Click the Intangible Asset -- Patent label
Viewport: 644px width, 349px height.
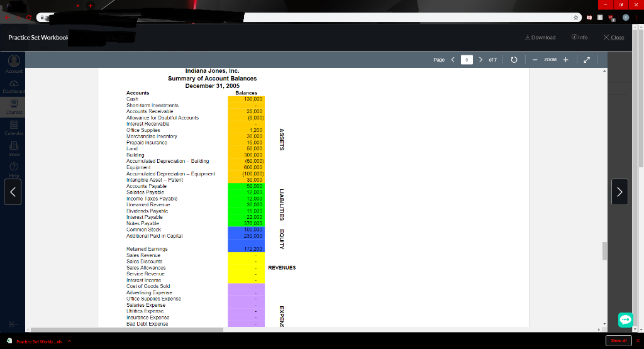[x=155, y=180]
